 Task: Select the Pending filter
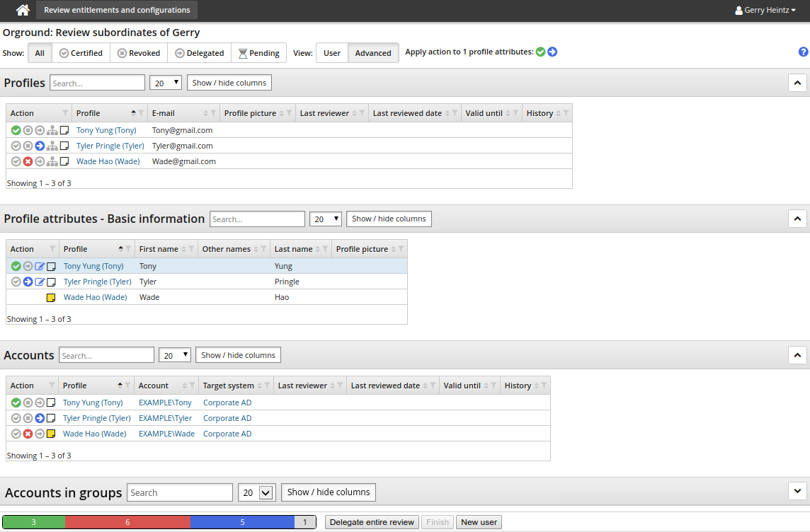pyautogui.click(x=259, y=52)
